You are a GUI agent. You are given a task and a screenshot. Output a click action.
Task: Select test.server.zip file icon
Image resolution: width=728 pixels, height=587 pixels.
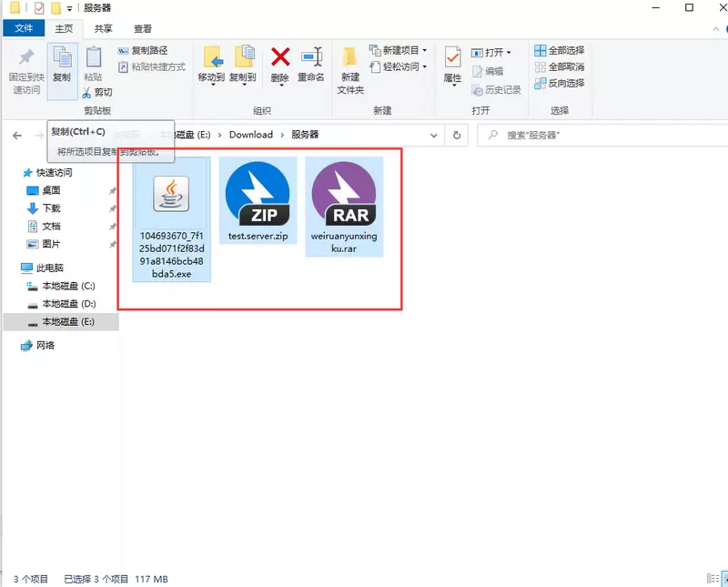pyautogui.click(x=258, y=194)
